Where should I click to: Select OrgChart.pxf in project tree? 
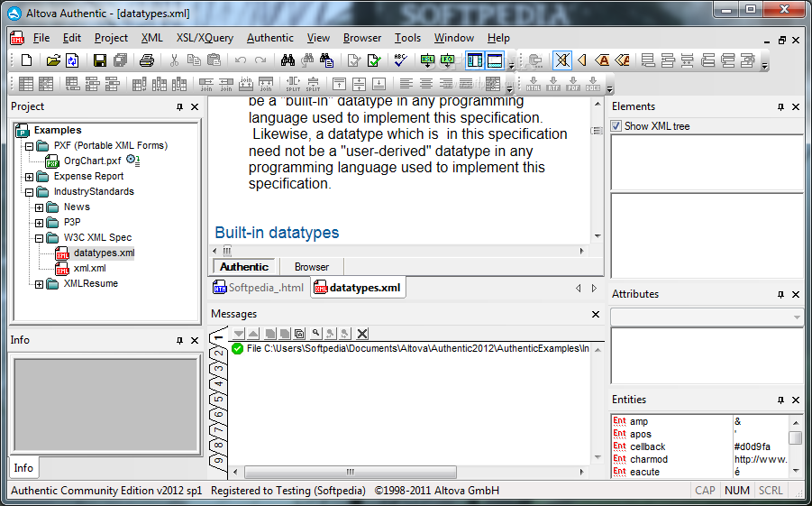92,161
